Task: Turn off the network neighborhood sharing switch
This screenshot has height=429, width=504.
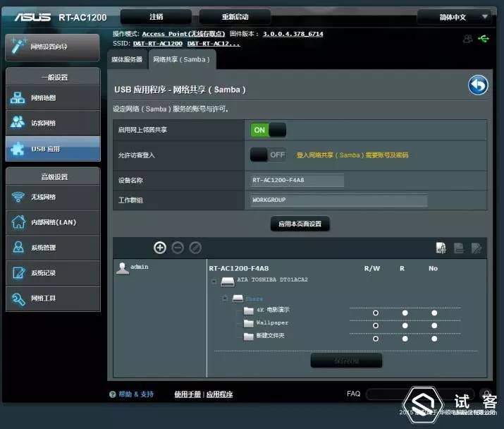Action: click(268, 130)
